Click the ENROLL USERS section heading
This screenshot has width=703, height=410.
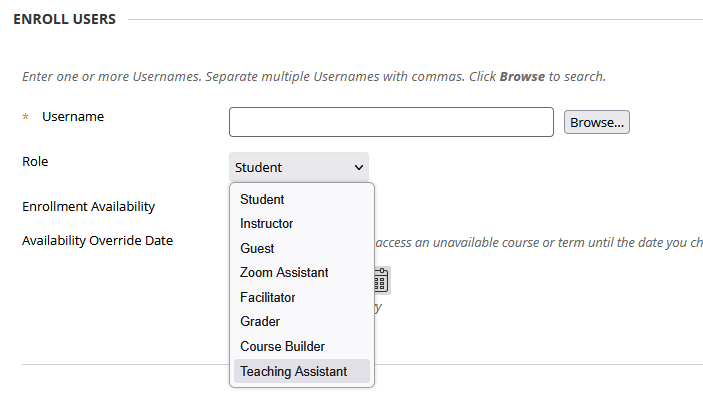click(x=64, y=19)
